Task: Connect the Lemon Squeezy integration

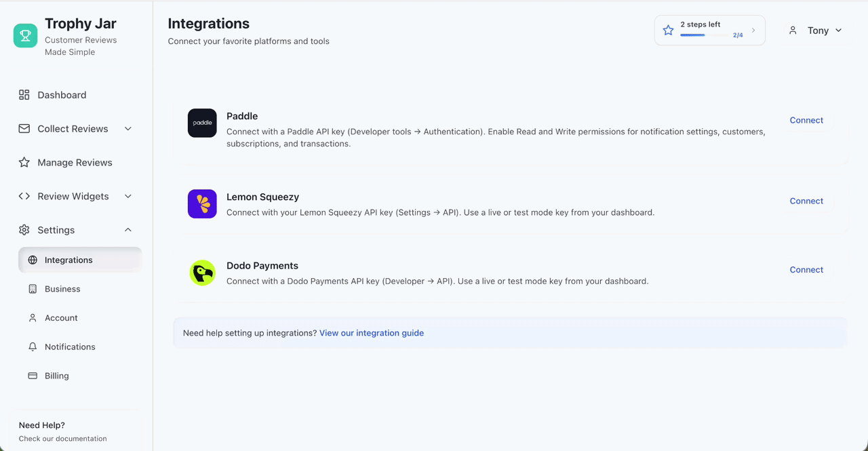Action: point(806,201)
